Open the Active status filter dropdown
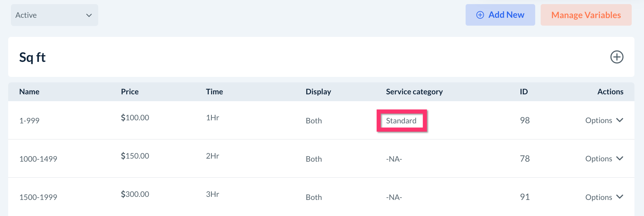Image resolution: width=644 pixels, height=216 pixels. 55,15
